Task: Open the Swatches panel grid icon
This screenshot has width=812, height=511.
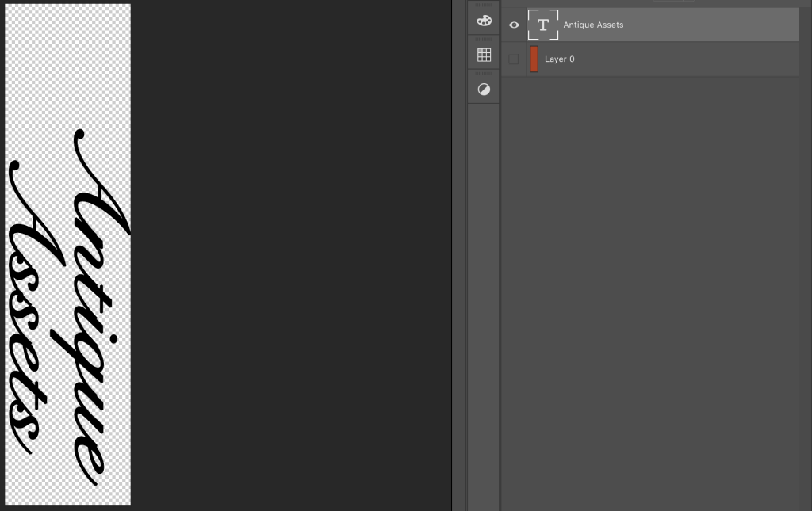Action: tap(484, 55)
